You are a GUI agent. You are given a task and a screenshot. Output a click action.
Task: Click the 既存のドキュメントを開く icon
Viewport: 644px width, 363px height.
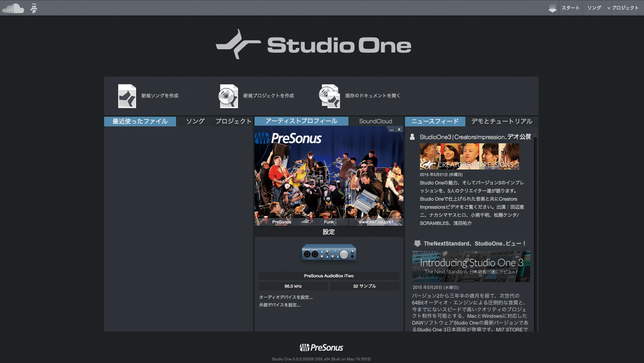click(330, 96)
